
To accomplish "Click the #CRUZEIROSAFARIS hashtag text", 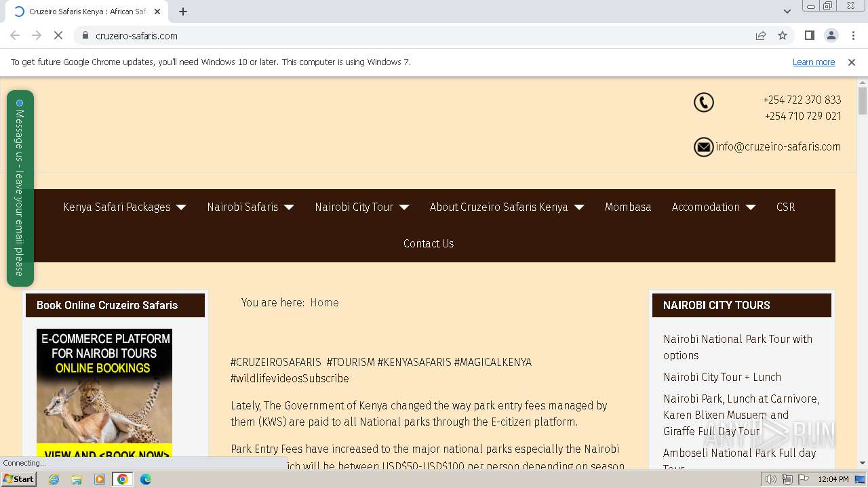I will (276, 362).
